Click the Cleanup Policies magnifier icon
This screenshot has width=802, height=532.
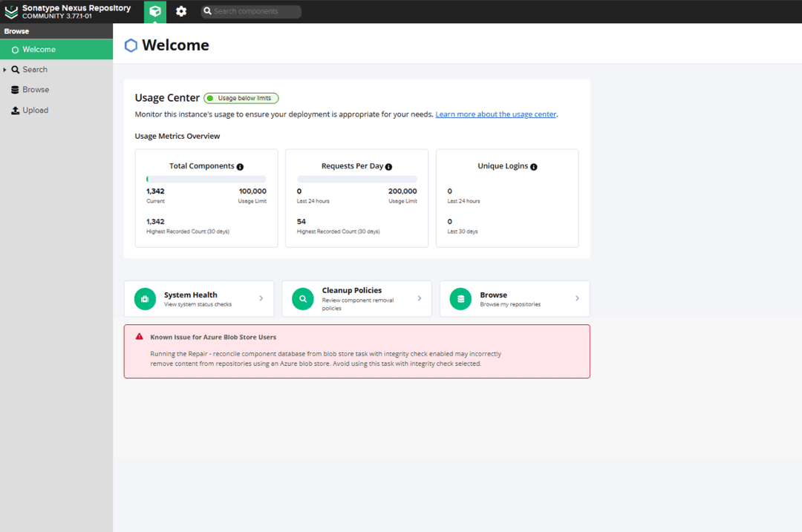[303, 299]
